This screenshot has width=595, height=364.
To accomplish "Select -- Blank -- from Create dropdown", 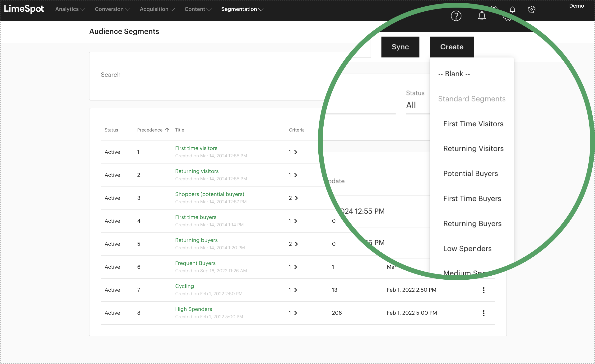I will click(x=454, y=74).
